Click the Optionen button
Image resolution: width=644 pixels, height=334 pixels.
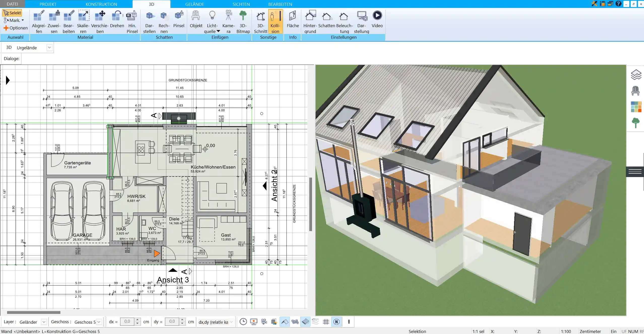point(15,28)
